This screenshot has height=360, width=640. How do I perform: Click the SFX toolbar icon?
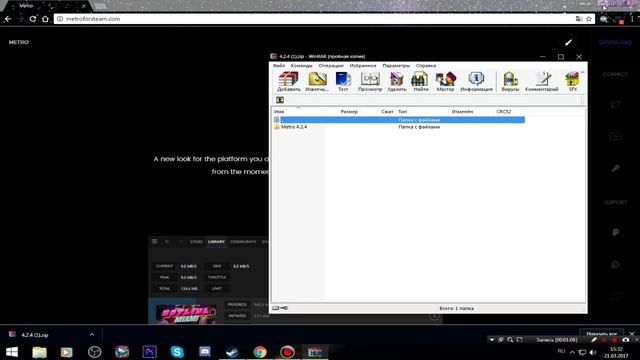click(x=573, y=81)
